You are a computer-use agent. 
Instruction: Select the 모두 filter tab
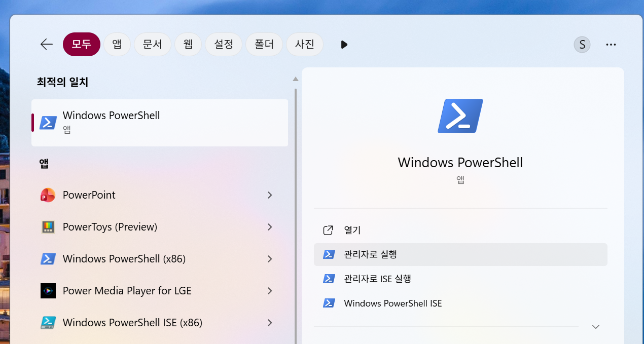coord(81,45)
